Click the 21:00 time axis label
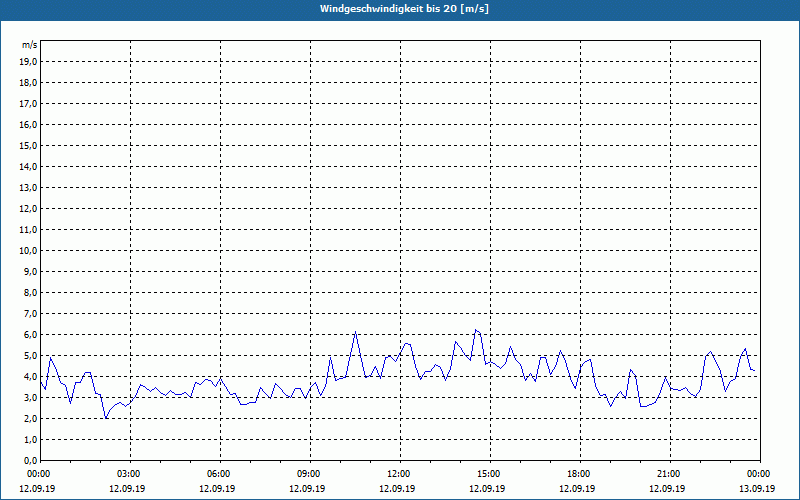The width and height of the screenshot is (800, 500). tap(669, 474)
